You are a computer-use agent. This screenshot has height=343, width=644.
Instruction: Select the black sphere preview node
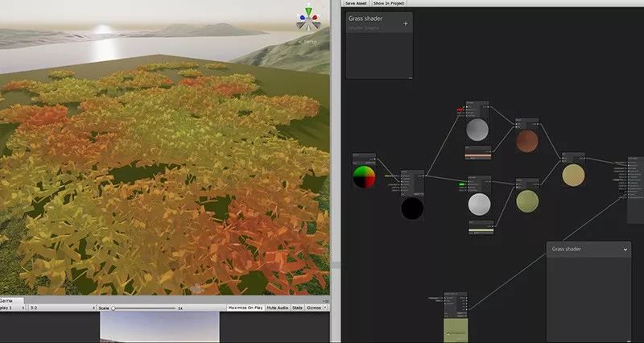412,208
